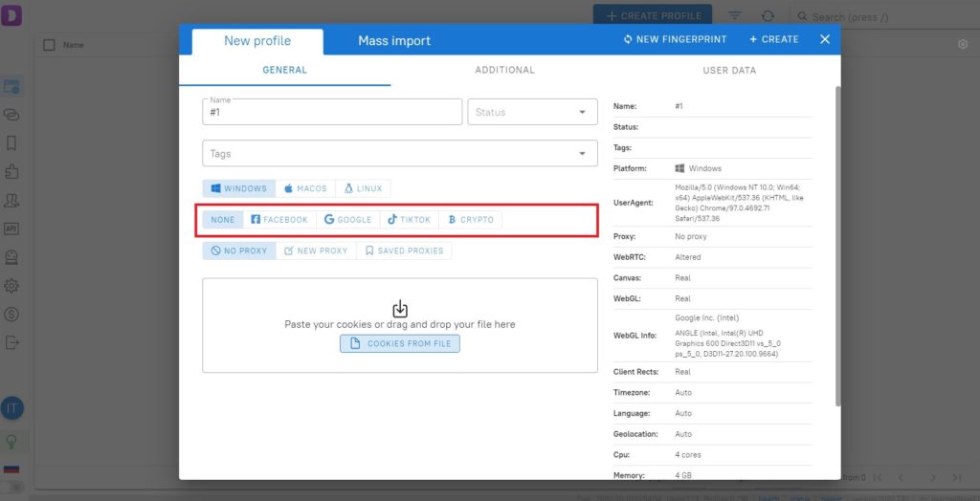Open the User Data tab
Viewport: 980px width, 501px height.
(729, 70)
